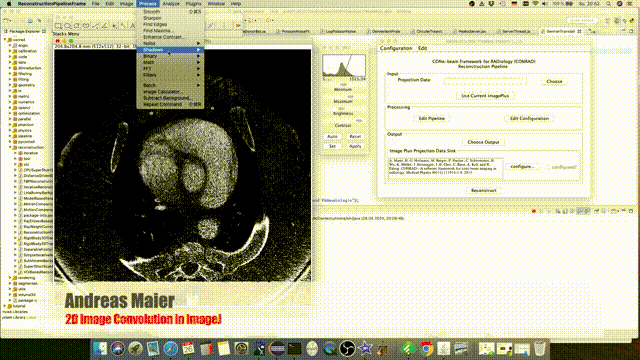Select ImageJ's Freehand selection tool

[x=86, y=26]
